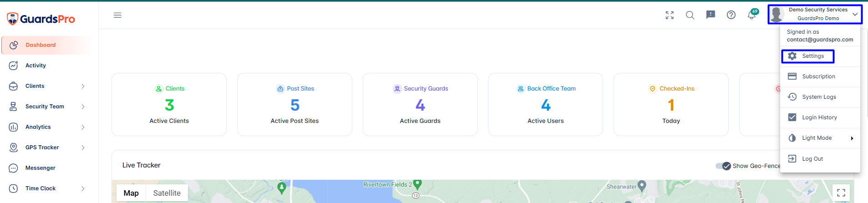The width and height of the screenshot is (868, 203).
Task: Open the Demo Security Services account dropdown
Action: 815,14
